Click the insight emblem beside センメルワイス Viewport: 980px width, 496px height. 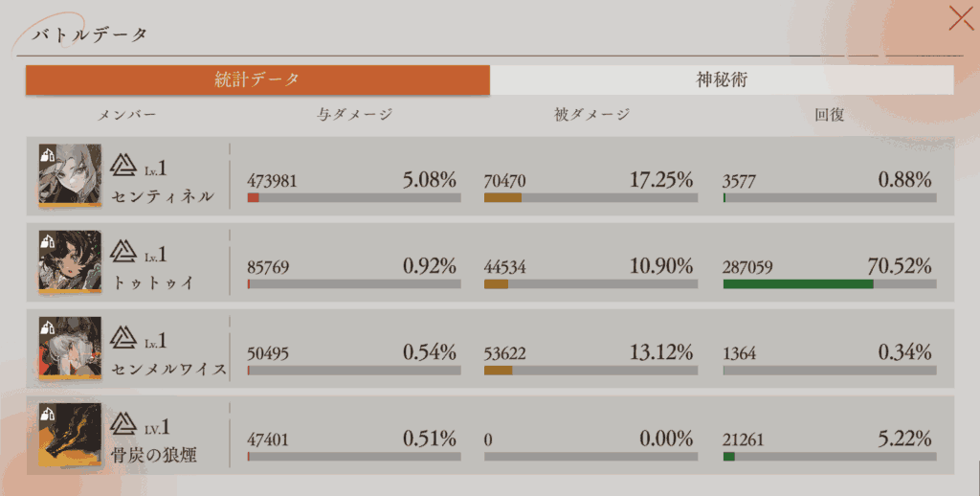click(123, 338)
